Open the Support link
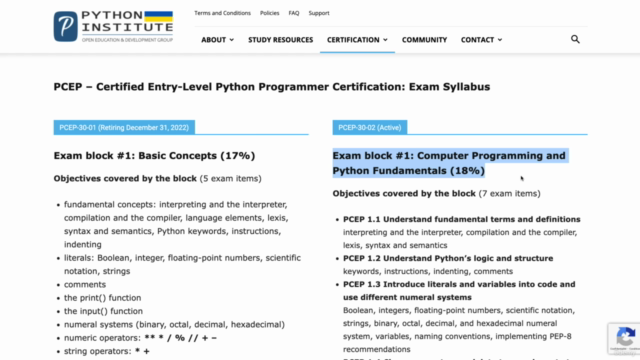Image resolution: width=640 pixels, height=360 pixels. point(319,13)
